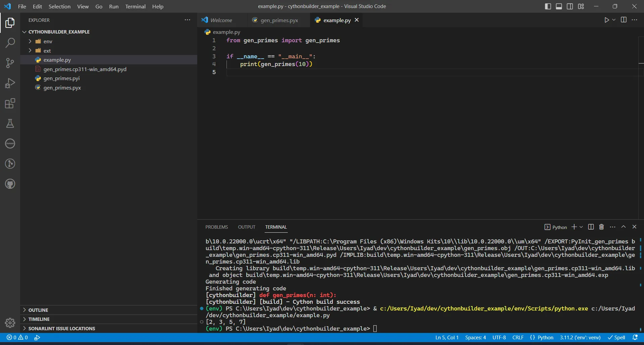The width and height of the screenshot is (644, 345).
Task: Expand the OUTLINE section
Action: (x=38, y=310)
